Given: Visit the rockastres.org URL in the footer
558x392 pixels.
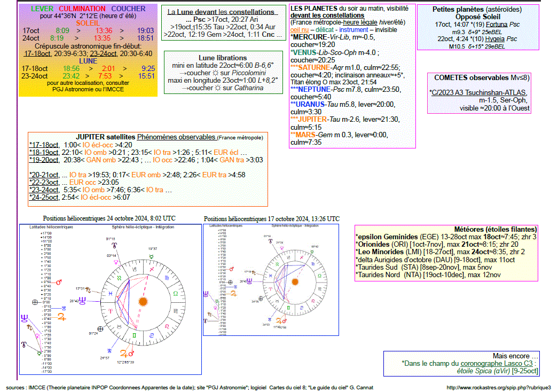Looking at the screenshot, I should click(499, 387).
